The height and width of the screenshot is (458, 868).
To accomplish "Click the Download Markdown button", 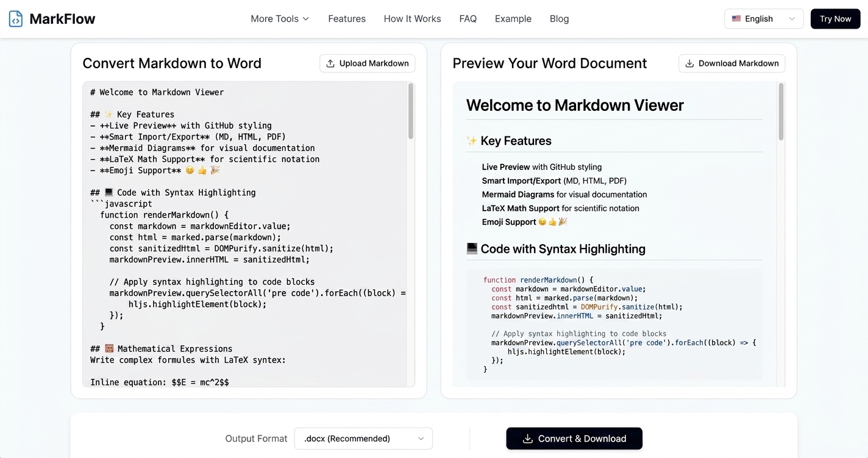I will (x=732, y=63).
